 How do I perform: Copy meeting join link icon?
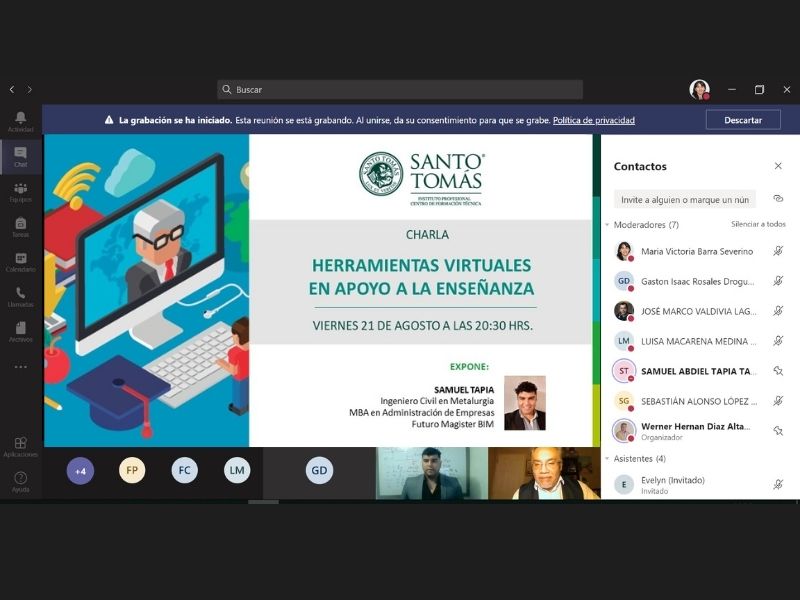coord(778,199)
